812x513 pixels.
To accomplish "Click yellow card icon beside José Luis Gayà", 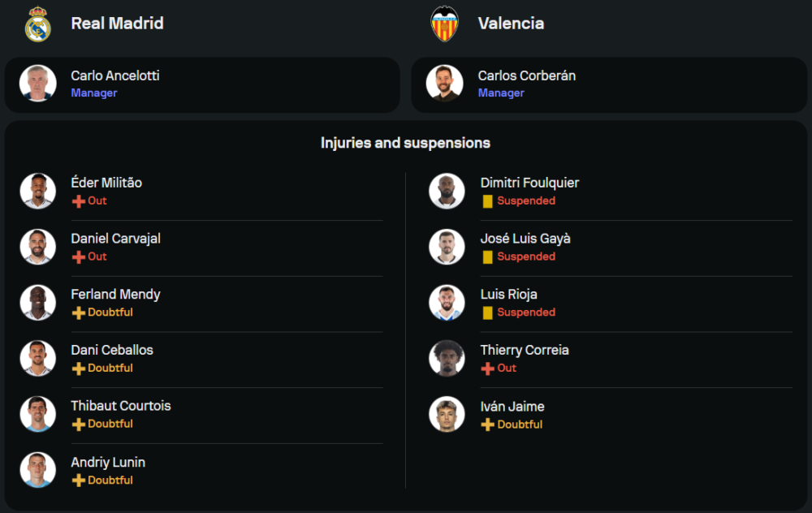I will point(487,257).
